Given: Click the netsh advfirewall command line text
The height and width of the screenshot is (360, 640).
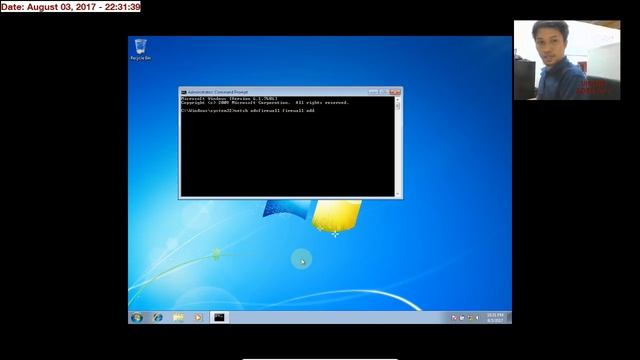Looking at the screenshot, I should click(248, 111).
